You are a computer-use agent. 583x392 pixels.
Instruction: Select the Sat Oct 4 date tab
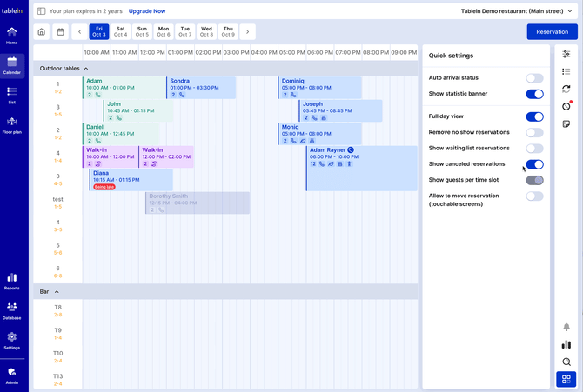pos(120,32)
